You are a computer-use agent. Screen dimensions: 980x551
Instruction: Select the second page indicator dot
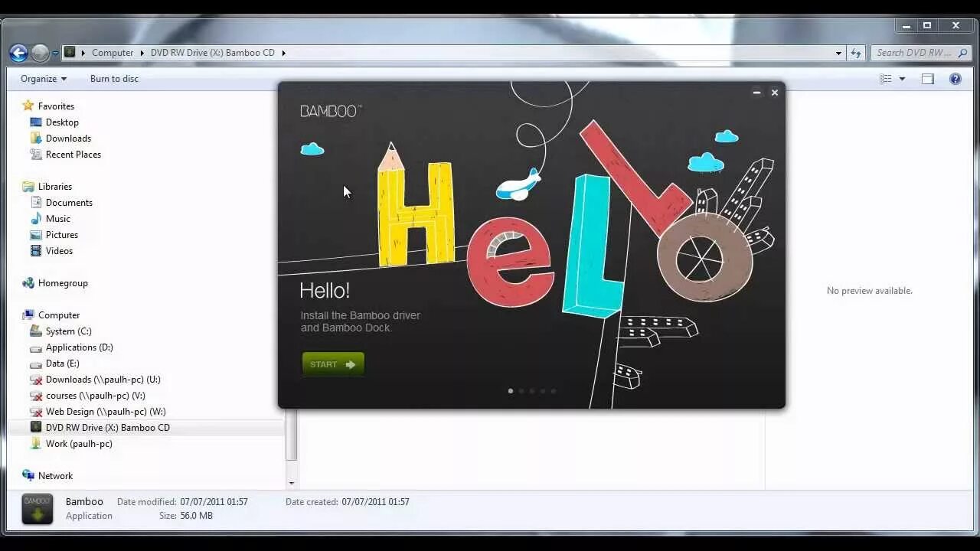point(521,391)
